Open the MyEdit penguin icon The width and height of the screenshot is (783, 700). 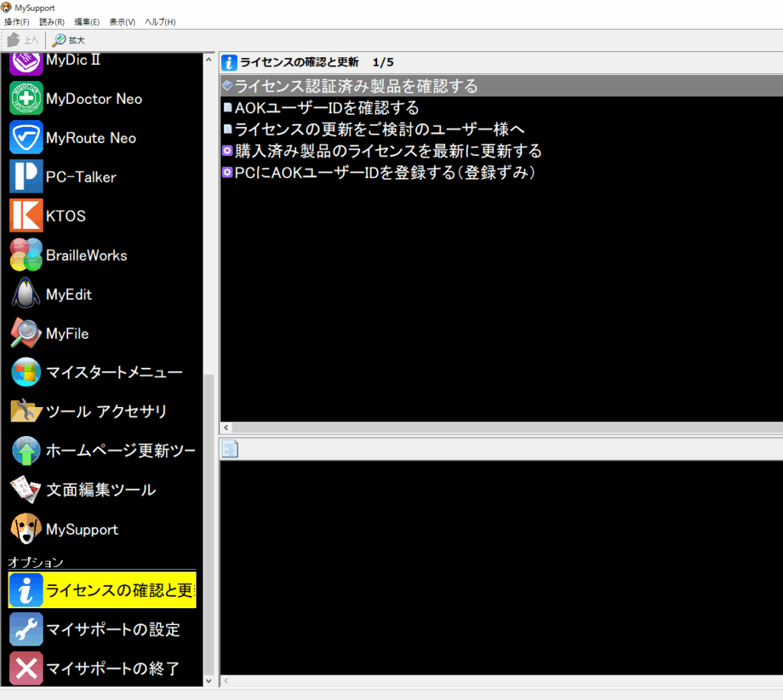(26, 294)
